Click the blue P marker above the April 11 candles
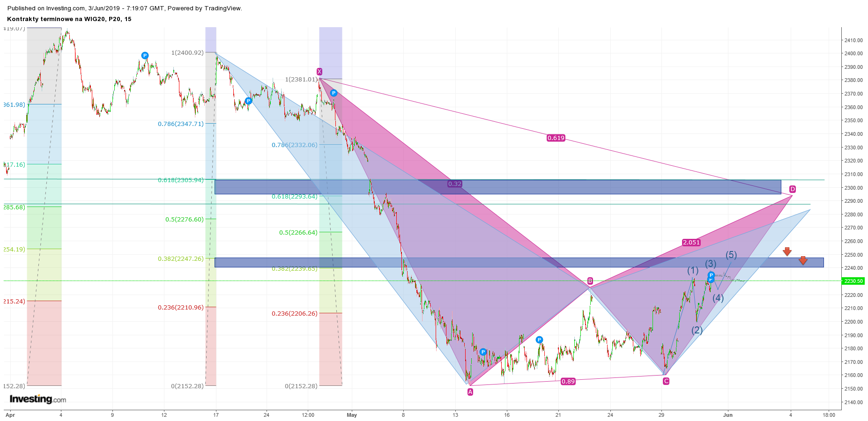The height and width of the screenshot is (421, 868). 145,56
